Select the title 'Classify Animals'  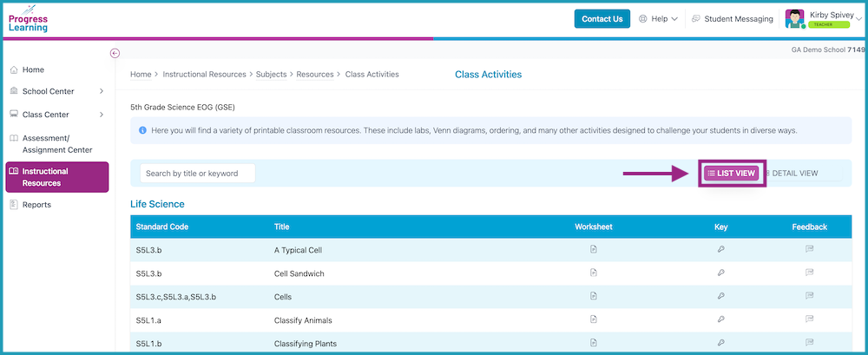tap(303, 320)
